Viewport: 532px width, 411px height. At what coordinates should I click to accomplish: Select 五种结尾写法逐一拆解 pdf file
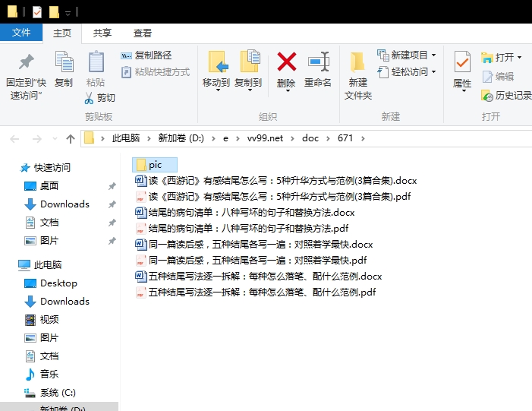(256, 292)
